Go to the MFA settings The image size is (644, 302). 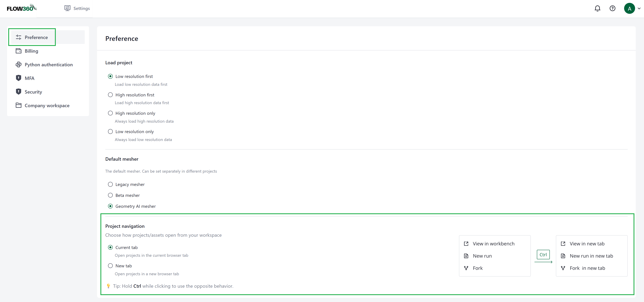[48, 78]
